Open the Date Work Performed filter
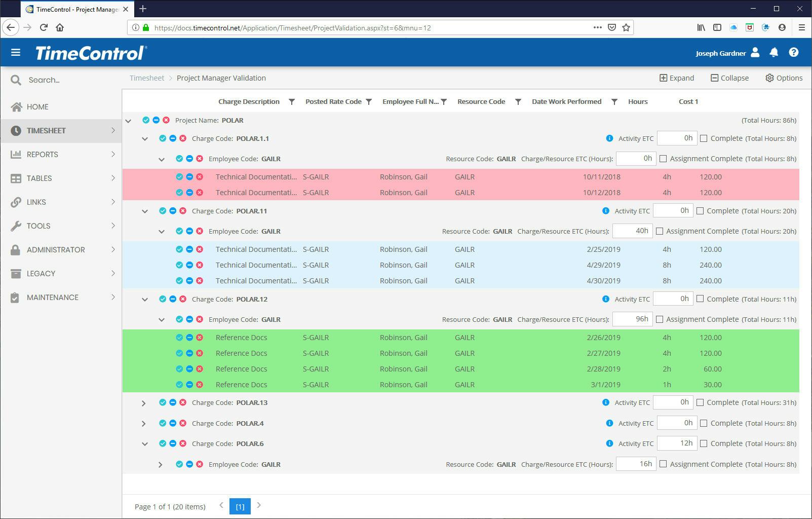The image size is (812, 519). 614,101
